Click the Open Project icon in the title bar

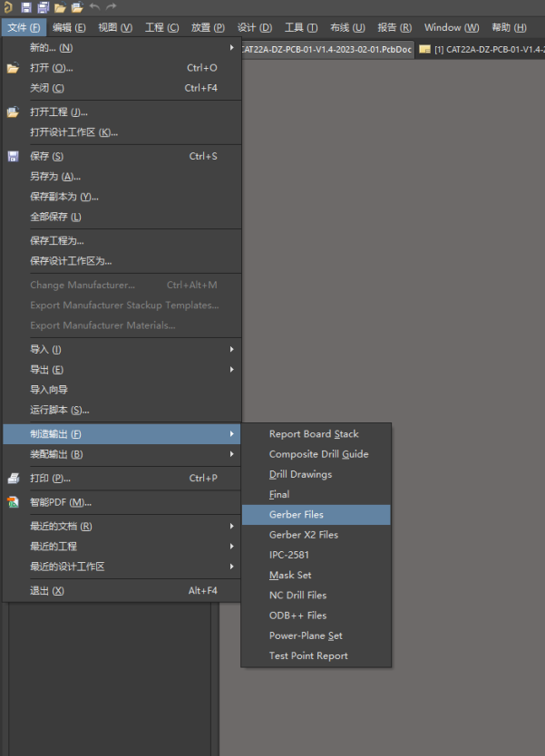coord(76,7)
